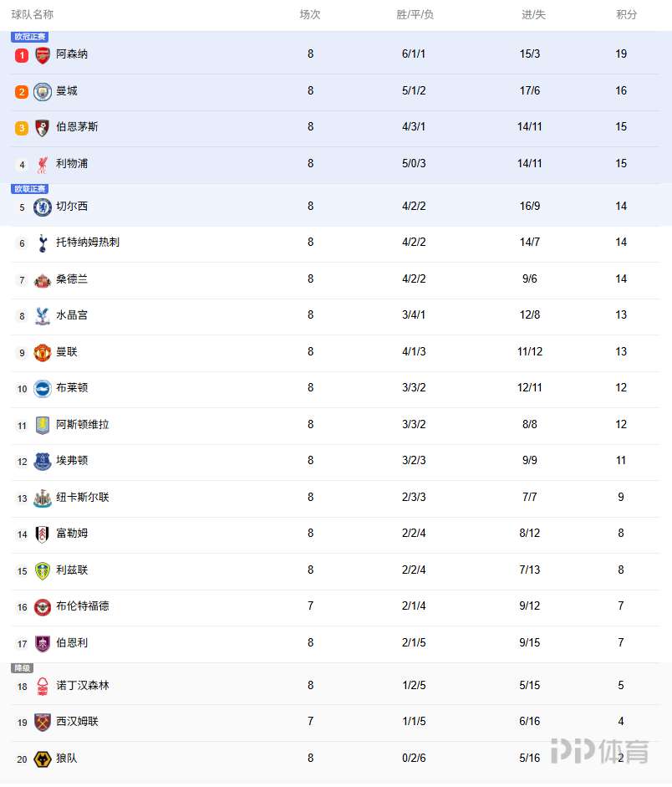Image resolution: width=672 pixels, height=787 pixels.
Task: Click the 降级 relegation zone tag
Action: pyautogui.click(x=22, y=668)
